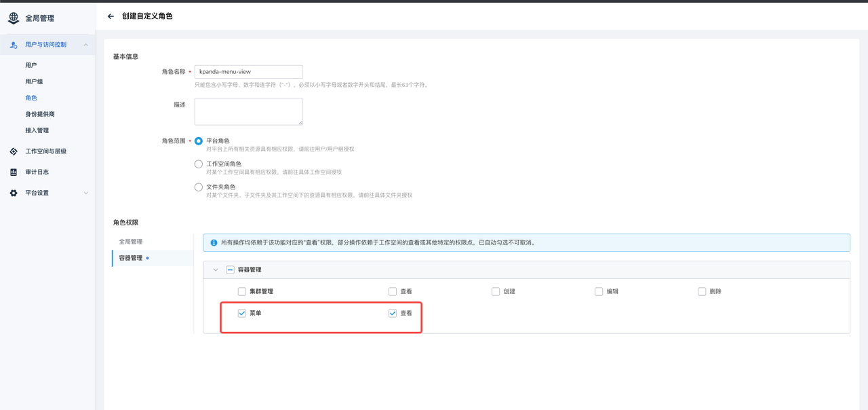868x410 pixels.
Task: Open 用户组 in the sidebar
Action: tap(34, 81)
